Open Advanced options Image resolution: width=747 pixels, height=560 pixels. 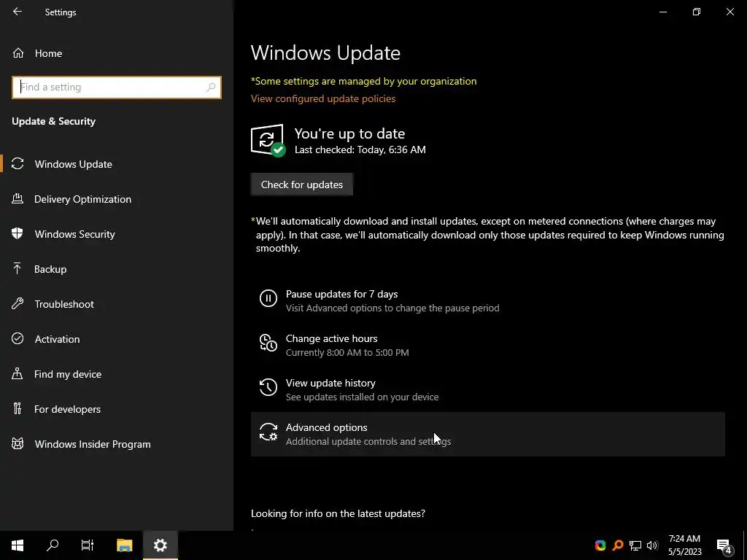488,435
